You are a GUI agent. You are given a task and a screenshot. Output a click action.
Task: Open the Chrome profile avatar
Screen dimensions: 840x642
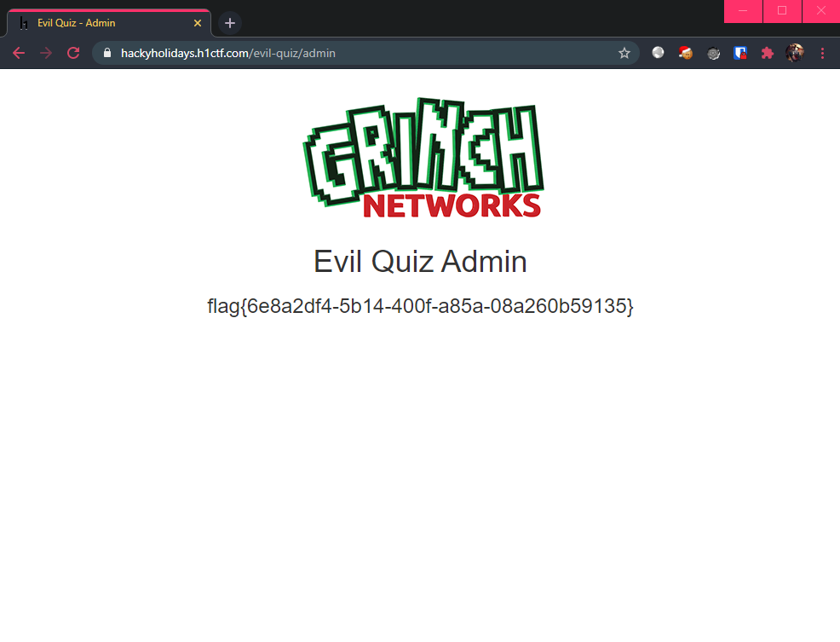click(795, 53)
